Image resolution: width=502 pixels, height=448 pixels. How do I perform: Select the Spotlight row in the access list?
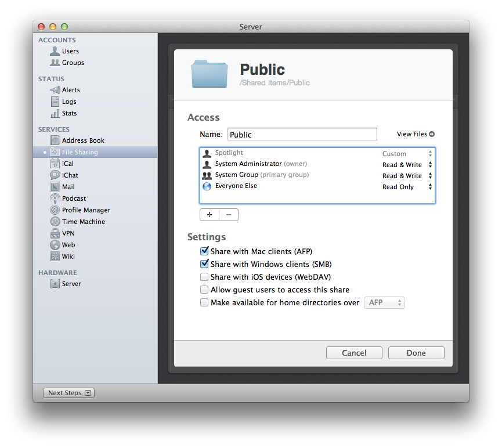(317, 153)
